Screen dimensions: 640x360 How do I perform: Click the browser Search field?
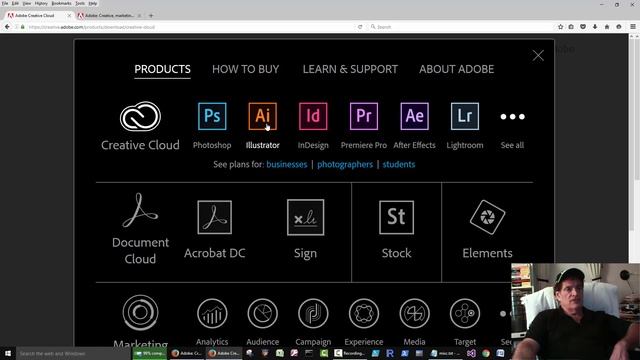[x=460, y=27]
